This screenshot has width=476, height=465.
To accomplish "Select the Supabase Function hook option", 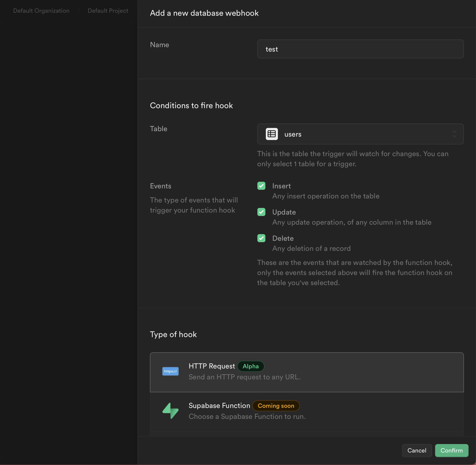I will click(x=307, y=411).
